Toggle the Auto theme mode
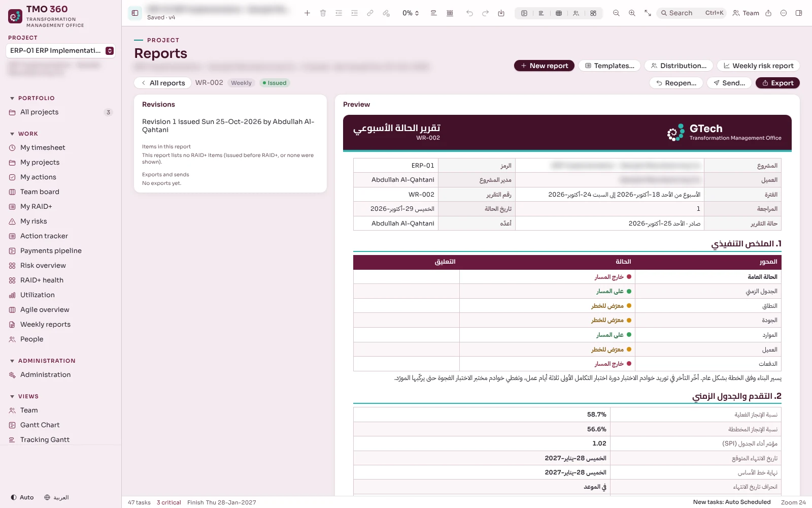Screen dimensions: 812x508 pos(22,497)
